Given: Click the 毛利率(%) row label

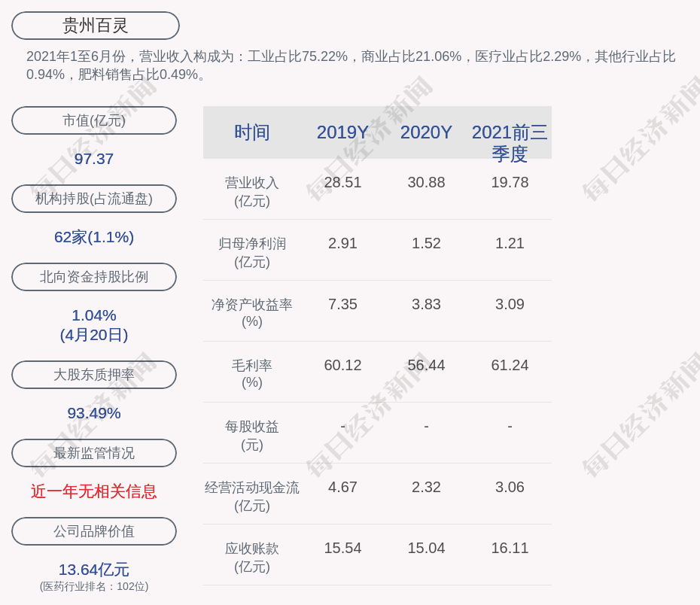Looking at the screenshot, I should coord(252,374).
